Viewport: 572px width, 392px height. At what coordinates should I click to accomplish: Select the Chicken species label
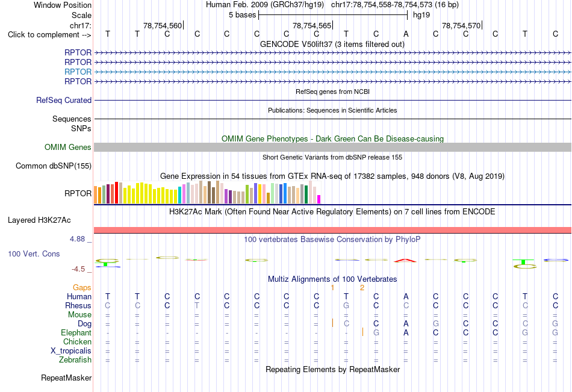[x=77, y=341]
